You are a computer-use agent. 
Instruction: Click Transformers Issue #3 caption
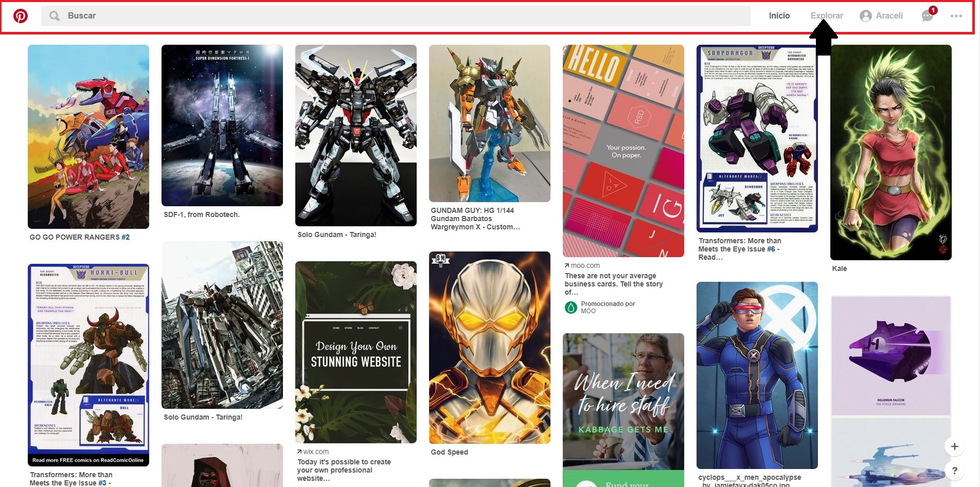point(71,479)
